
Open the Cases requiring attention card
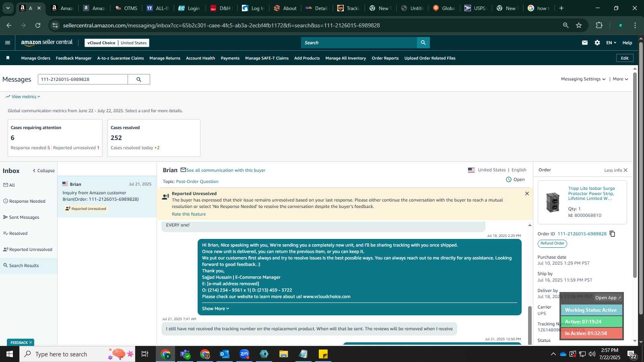(55, 138)
